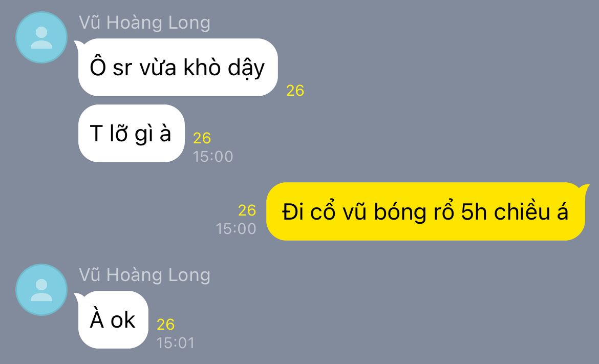Click the pointed tail of the 'À ok' bubble

[x=79, y=297]
